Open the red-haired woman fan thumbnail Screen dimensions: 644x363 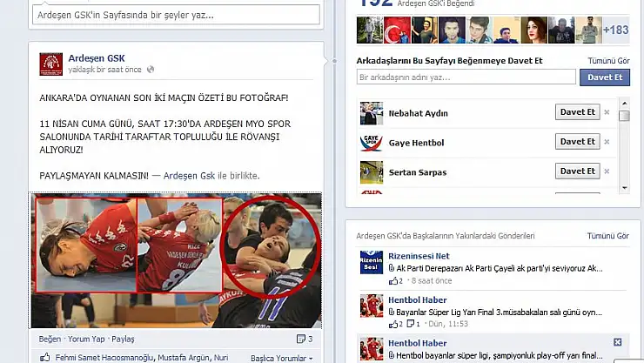(534, 30)
